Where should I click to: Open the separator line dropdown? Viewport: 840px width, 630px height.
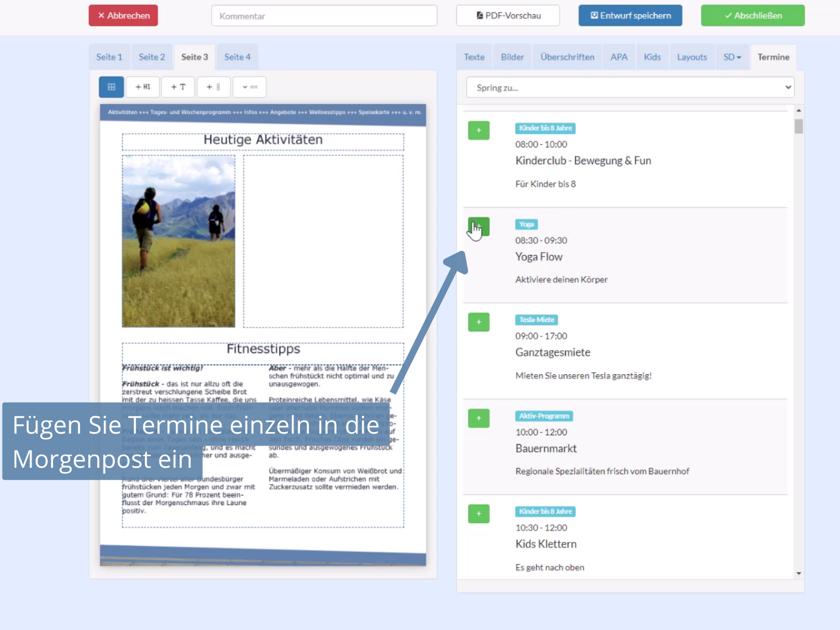click(x=249, y=87)
